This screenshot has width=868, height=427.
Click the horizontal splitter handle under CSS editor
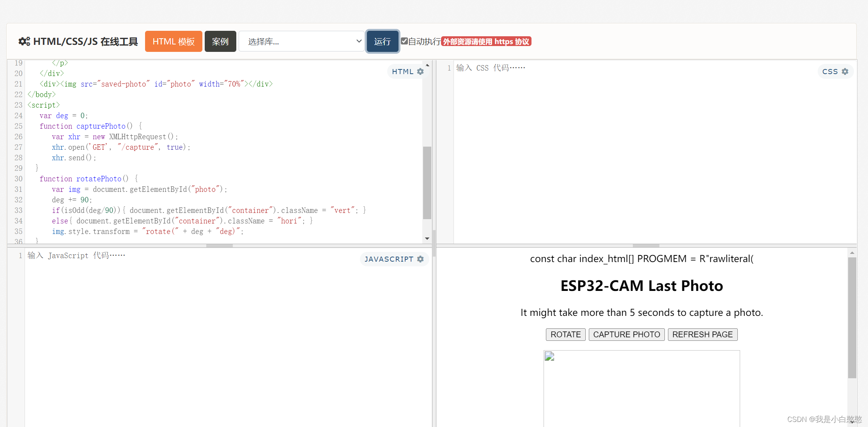click(x=646, y=246)
